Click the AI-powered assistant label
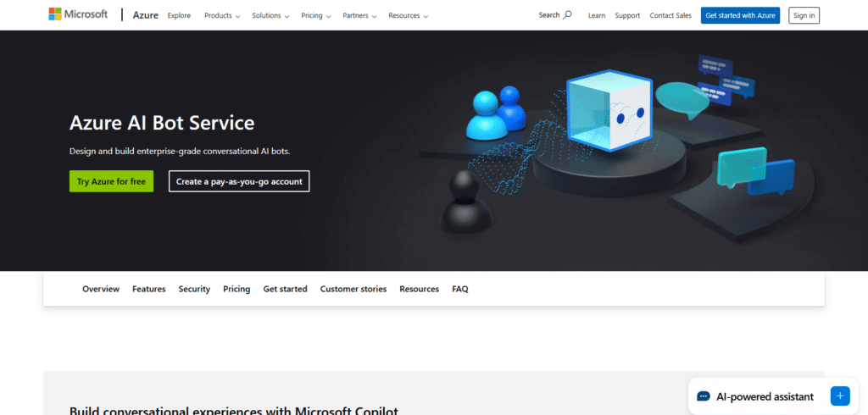This screenshot has height=415, width=868. [x=765, y=396]
